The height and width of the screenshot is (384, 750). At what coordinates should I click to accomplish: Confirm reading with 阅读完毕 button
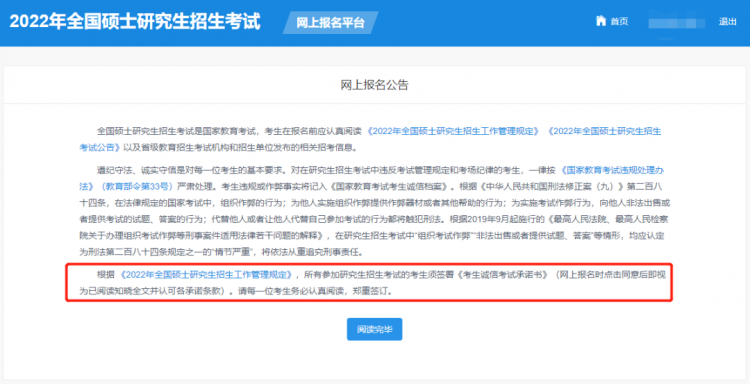(x=375, y=329)
